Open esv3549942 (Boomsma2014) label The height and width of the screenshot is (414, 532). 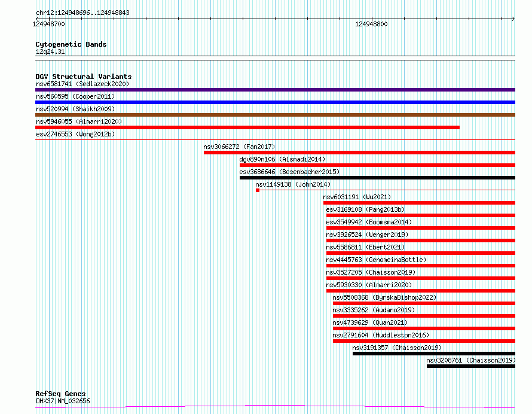click(369, 222)
